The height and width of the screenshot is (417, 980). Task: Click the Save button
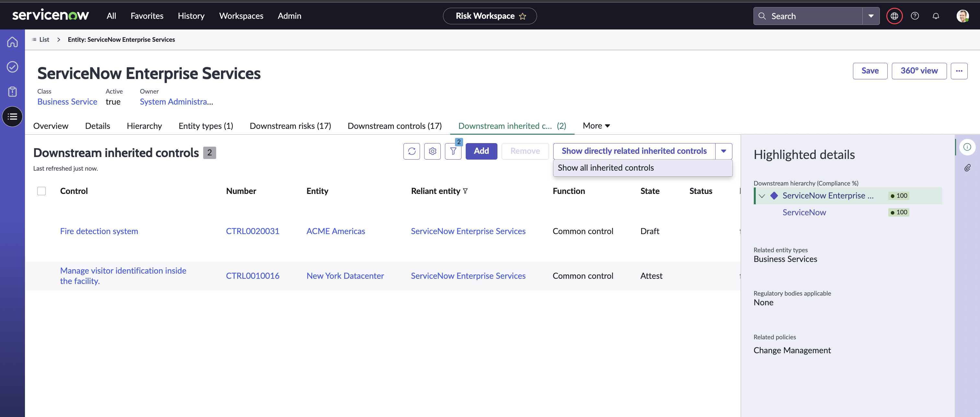click(870, 71)
